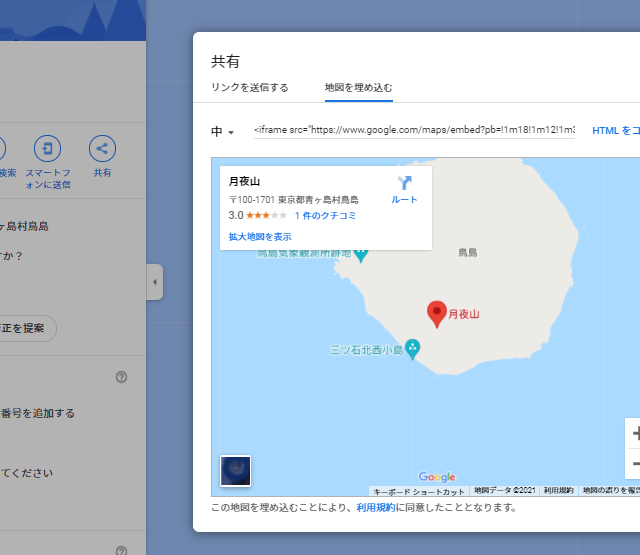640x555 pixels.
Task: Click the 3.0 star rating in the card
Action: tap(258, 215)
